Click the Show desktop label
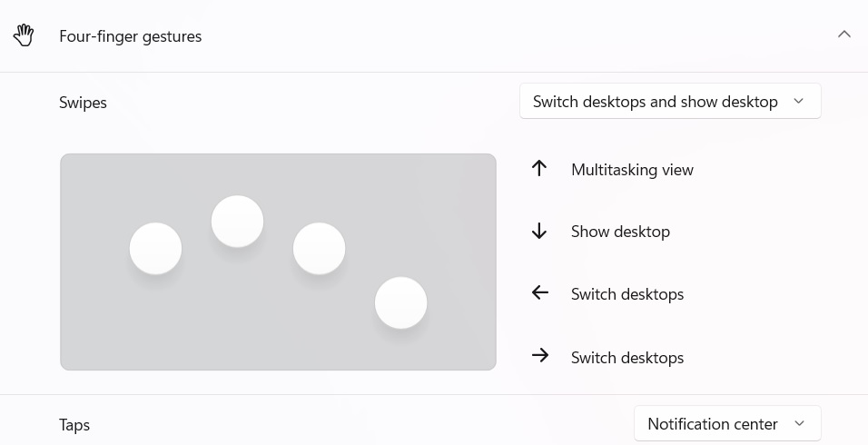Image resolution: width=868 pixels, height=445 pixels. pos(620,232)
